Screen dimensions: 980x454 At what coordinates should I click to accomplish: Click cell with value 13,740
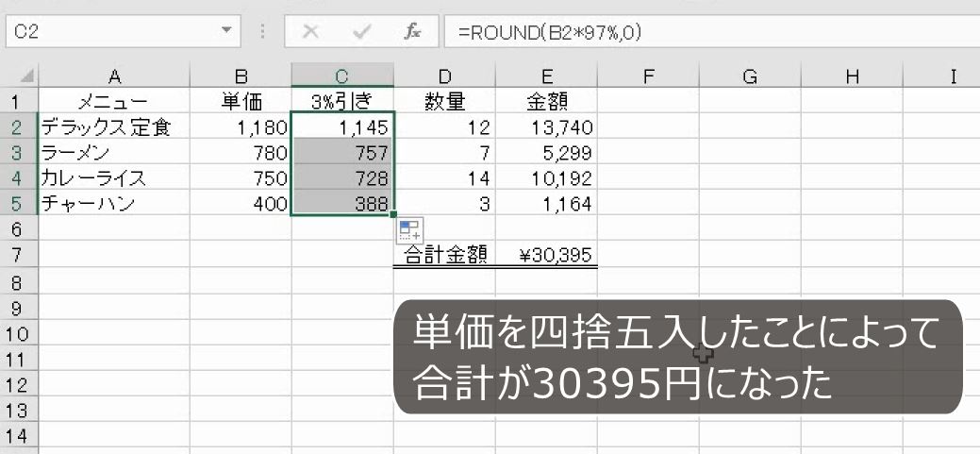click(546, 126)
